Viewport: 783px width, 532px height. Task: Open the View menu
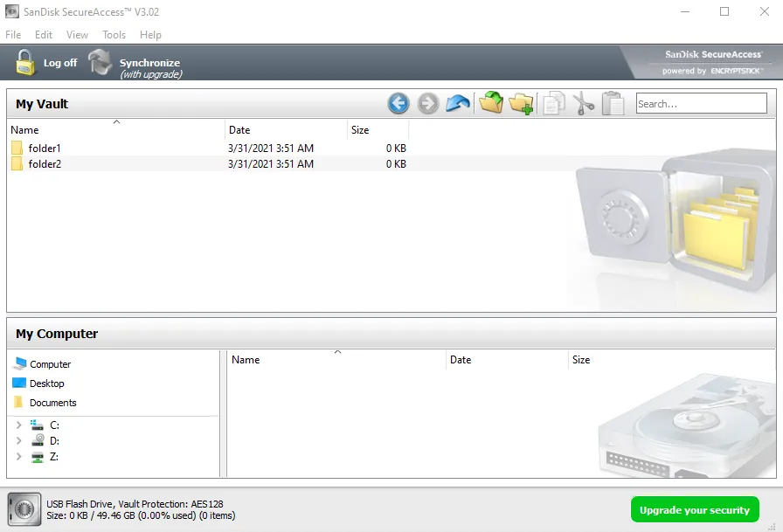[x=78, y=34]
